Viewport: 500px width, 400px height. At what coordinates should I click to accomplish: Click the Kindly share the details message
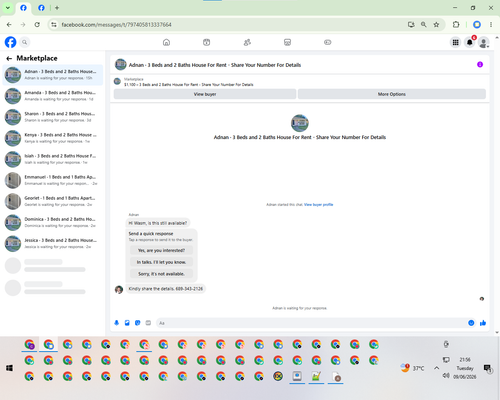pos(166,289)
